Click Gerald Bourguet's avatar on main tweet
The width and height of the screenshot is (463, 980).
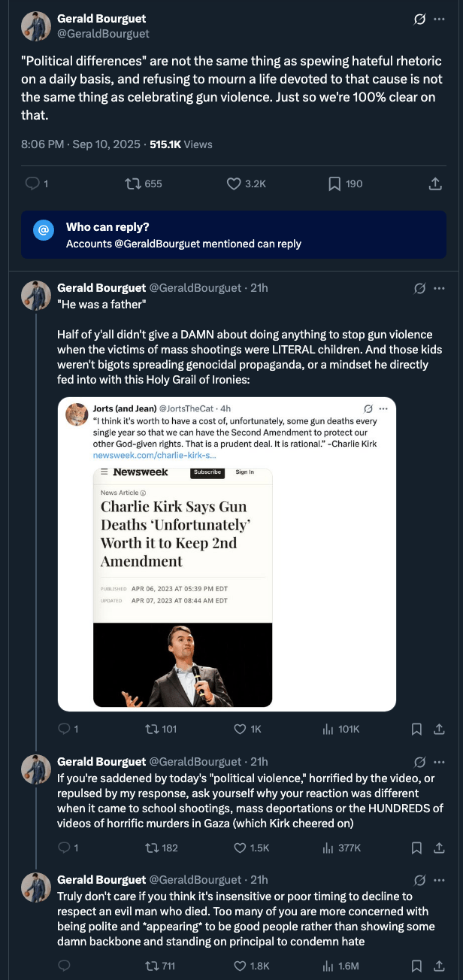pyautogui.click(x=35, y=26)
